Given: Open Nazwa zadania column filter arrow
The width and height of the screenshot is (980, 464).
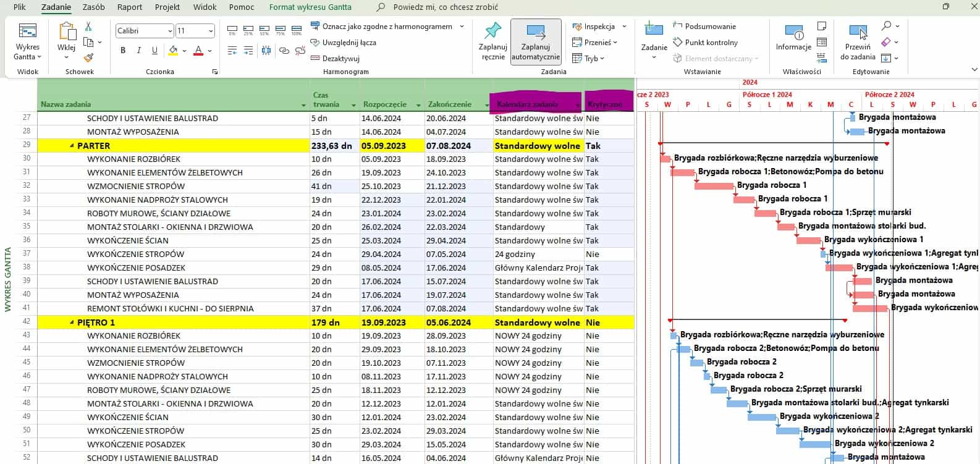Looking at the screenshot, I should coord(303,105).
